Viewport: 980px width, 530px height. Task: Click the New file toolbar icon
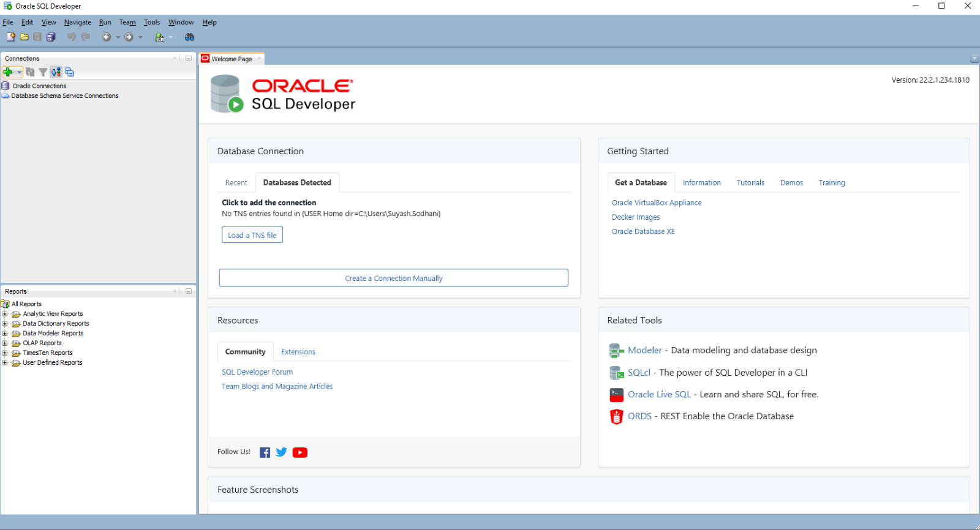pyautogui.click(x=10, y=37)
